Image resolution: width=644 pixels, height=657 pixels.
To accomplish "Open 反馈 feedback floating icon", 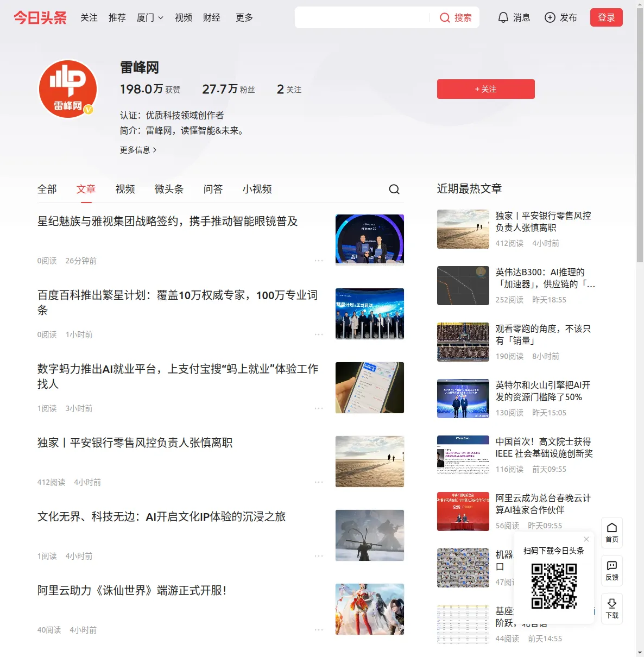I will pyautogui.click(x=612, y=571).
